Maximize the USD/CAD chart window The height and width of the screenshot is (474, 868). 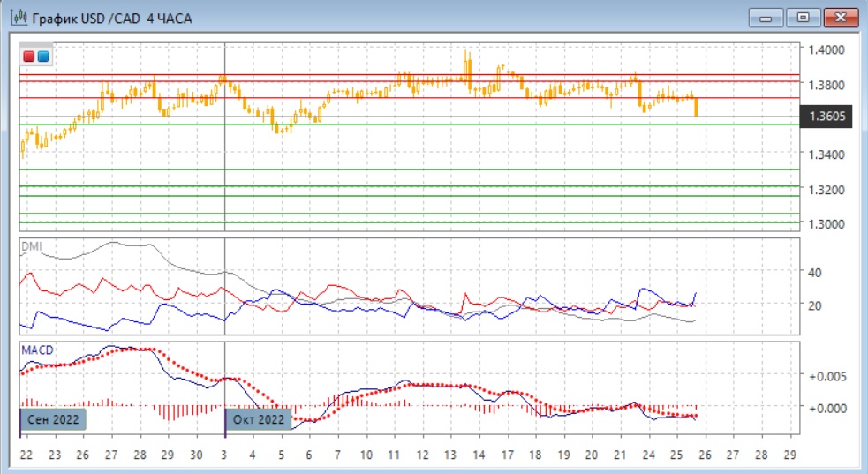[804, 18]
